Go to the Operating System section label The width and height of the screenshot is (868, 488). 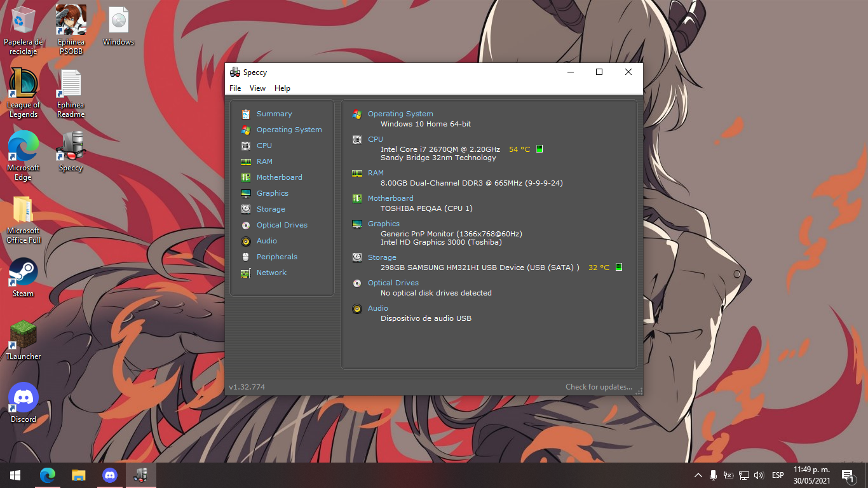click(289, 130)
